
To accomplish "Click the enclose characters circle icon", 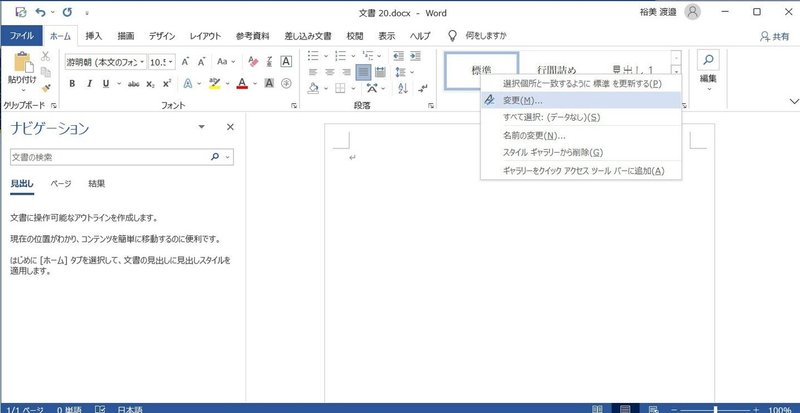I will click(286, 84).
